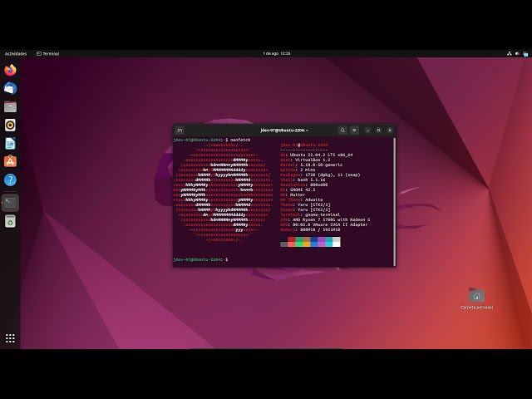Click the Packages dpkg snap line
This screenshot has height=399, width=532.
(320, 175)
